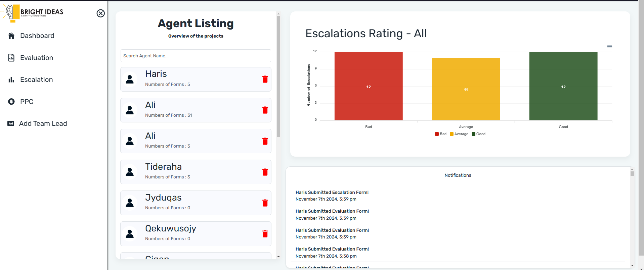Go to the Escalation menu item
The image size is (644, 270).
tap(36, 80)
